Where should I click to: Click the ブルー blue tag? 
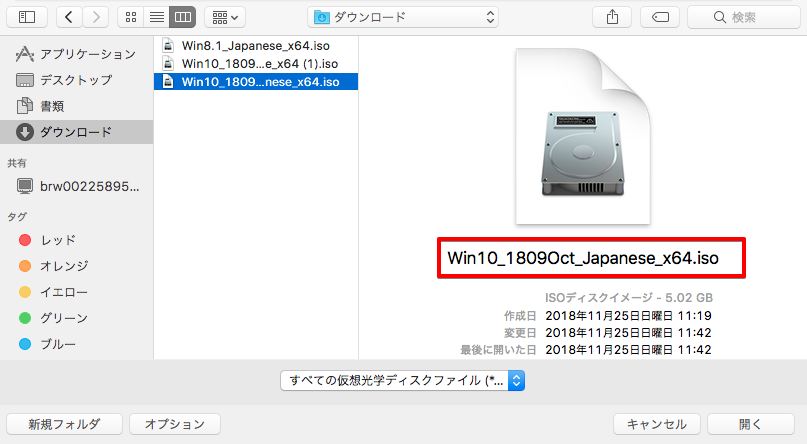coord(76,344)
